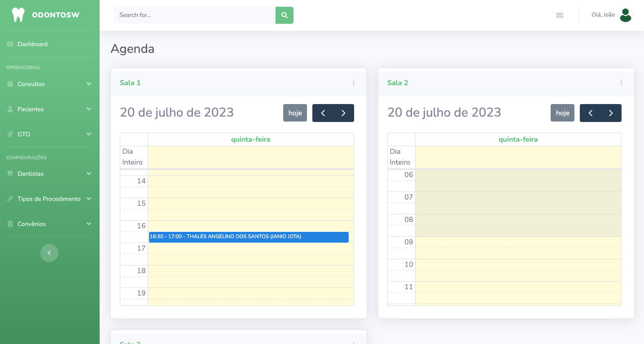Screen dimensions: 644x344
Task: Focus the Search for... input field
Action: point(195,15)
